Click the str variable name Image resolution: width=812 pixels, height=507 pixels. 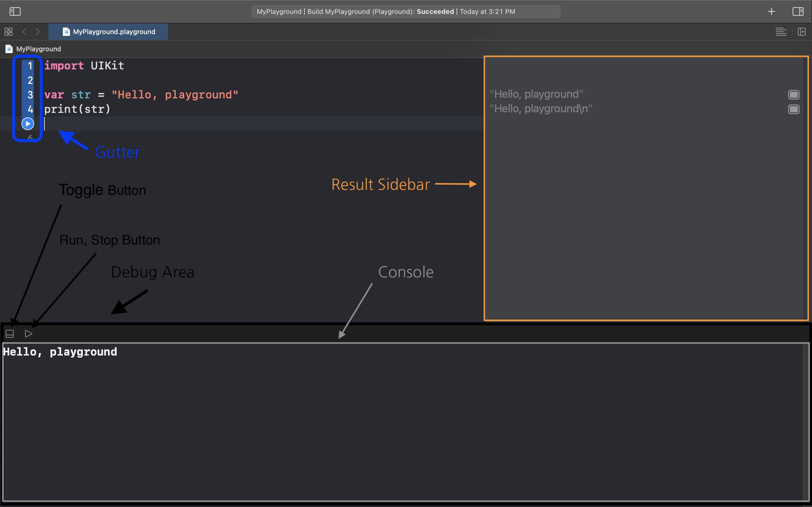pos(81,95)
